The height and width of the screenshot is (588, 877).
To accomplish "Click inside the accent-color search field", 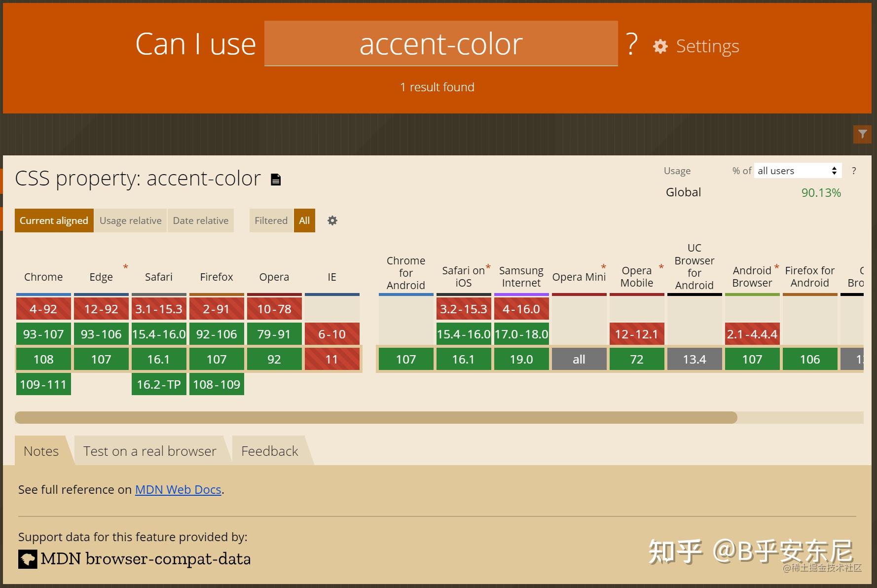I will (440, 43).
